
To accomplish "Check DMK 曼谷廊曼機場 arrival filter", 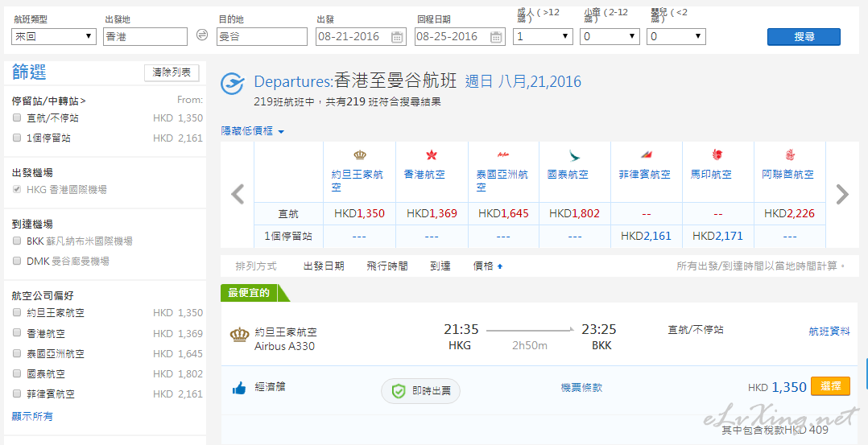I will [17, 260].
